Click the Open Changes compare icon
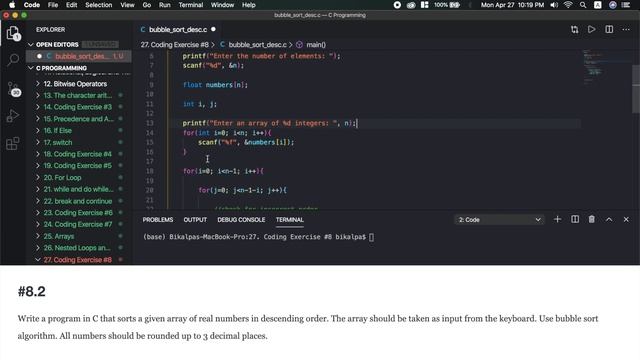Viewport: 640px width, 360px height. coord(575,29)
